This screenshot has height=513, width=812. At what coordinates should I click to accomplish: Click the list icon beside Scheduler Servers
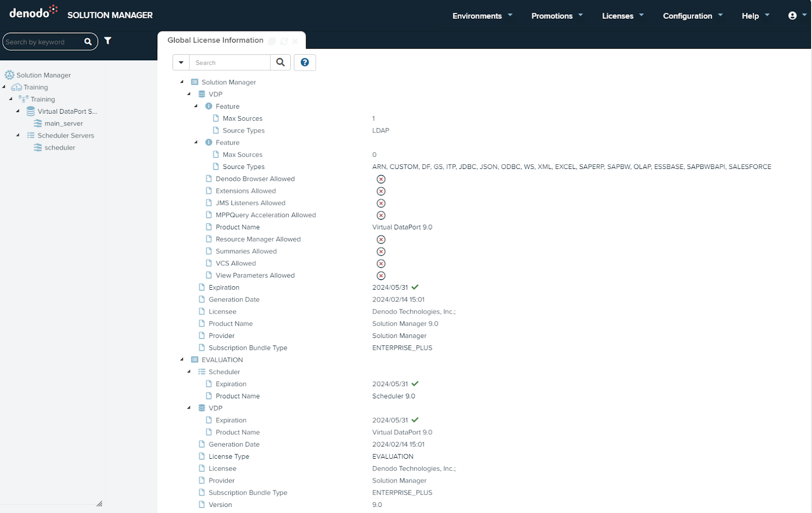(30, 135)
